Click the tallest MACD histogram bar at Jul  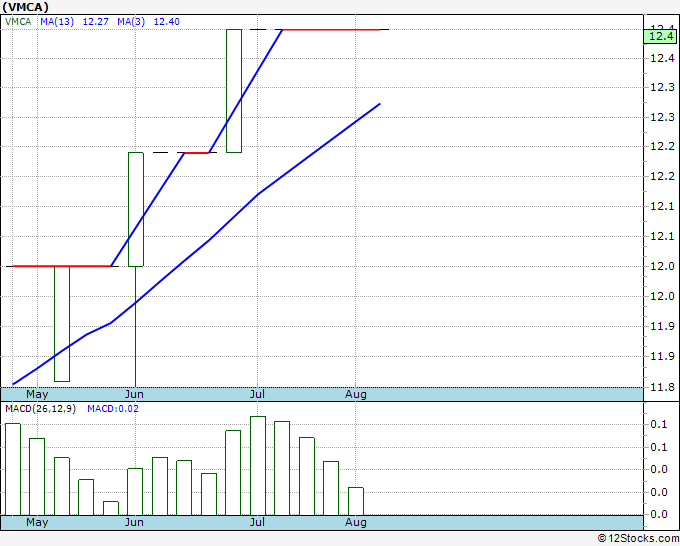(x=258, y=466)
